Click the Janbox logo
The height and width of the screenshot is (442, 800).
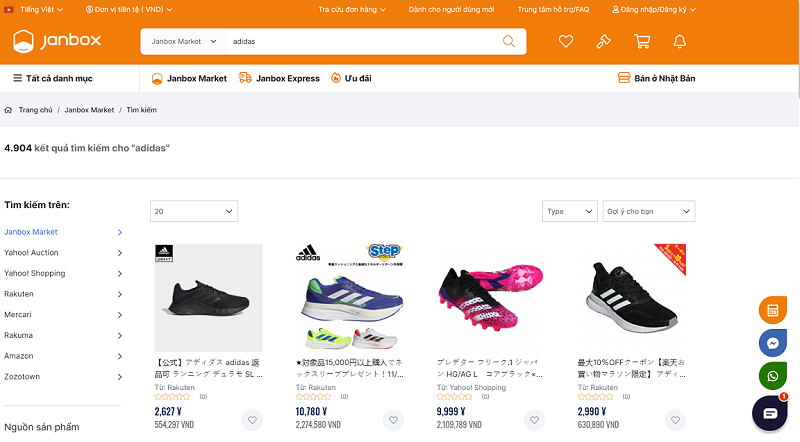pyautogui.click(x=57, y=41)
